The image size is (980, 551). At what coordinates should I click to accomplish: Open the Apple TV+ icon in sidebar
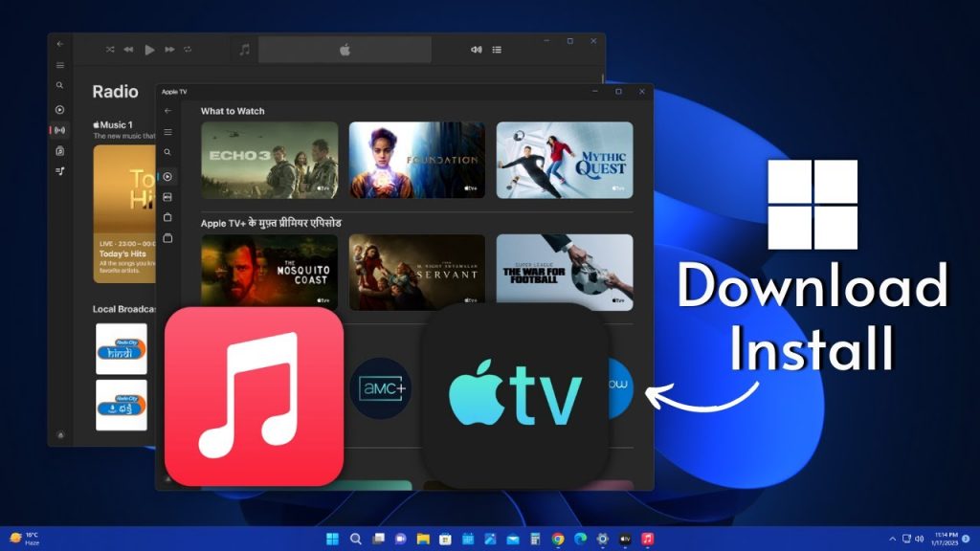click(167, 197)
